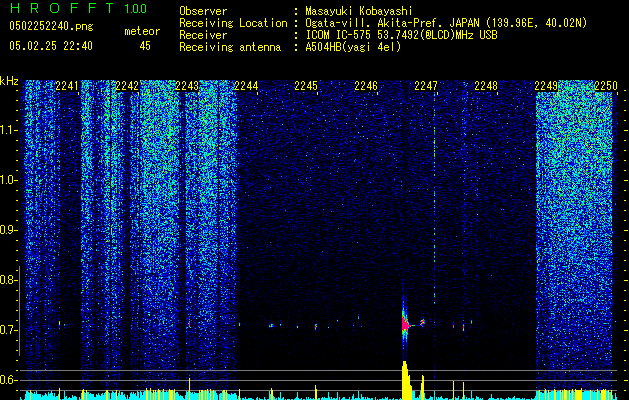
Task: Click the 2244 time marker
Action: [246, 86]
